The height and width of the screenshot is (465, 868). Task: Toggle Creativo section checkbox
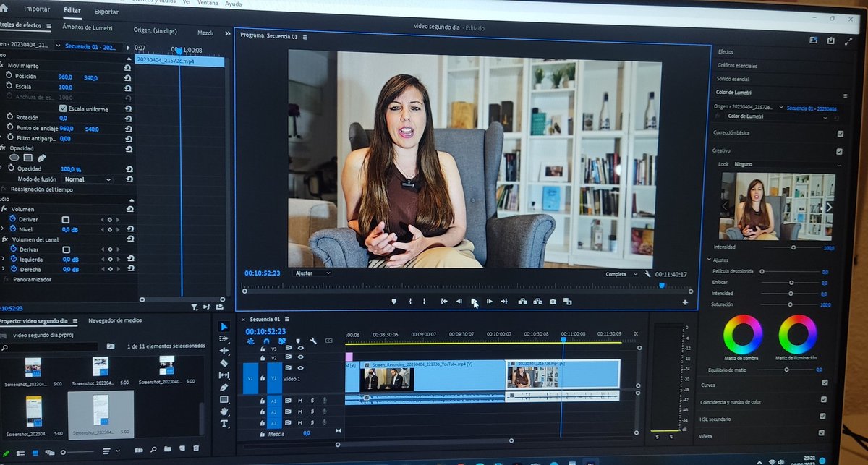pos(839,152)
